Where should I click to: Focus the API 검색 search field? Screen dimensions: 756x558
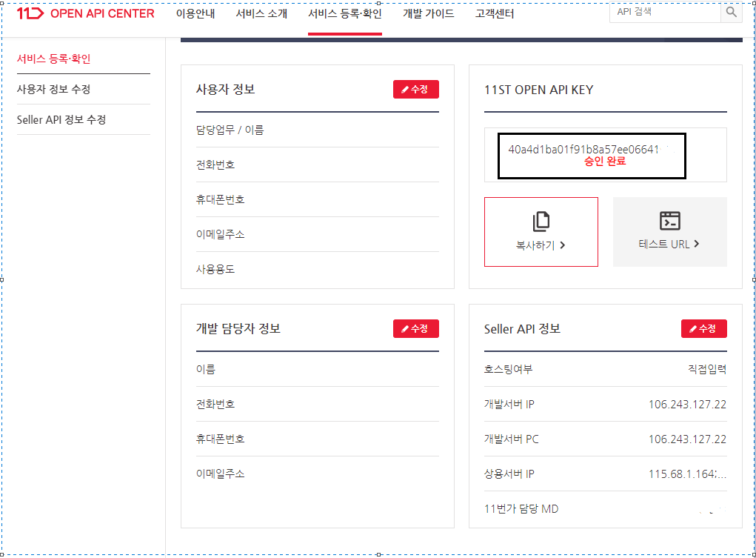coord(666,12)
